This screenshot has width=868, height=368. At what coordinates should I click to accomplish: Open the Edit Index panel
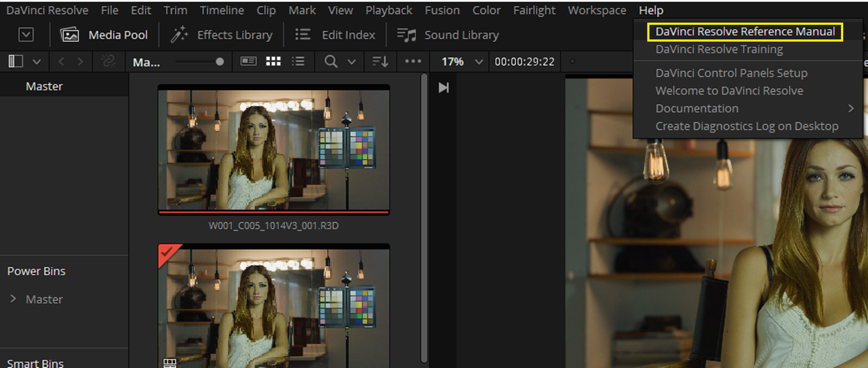pos(335,35)
